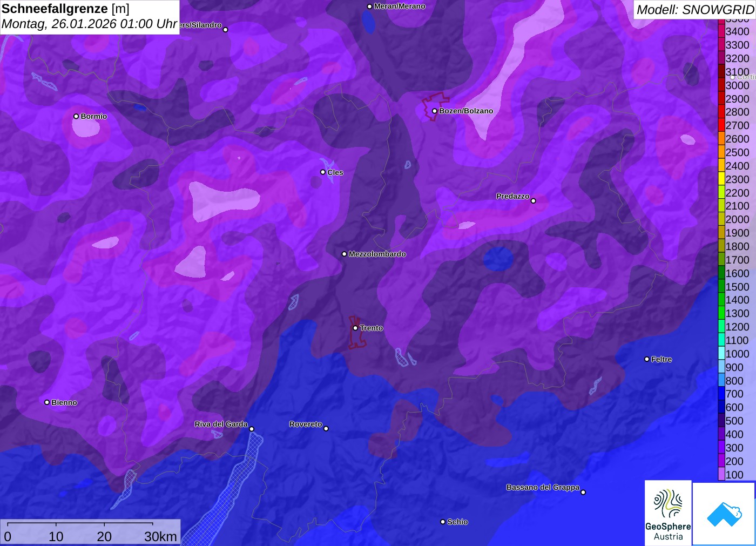Click the 100 m legend color swatch

click(721, 475)
